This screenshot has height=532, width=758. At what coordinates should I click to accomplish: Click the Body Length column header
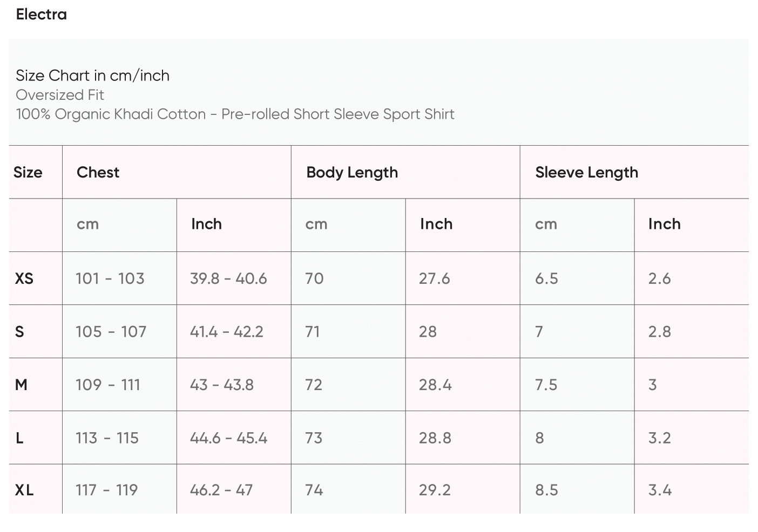[352, 173]
